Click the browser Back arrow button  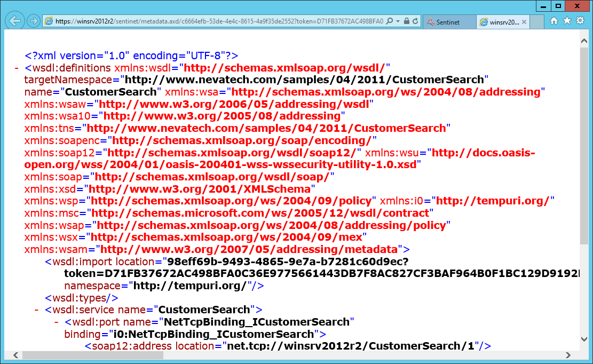tap(15, 21)
